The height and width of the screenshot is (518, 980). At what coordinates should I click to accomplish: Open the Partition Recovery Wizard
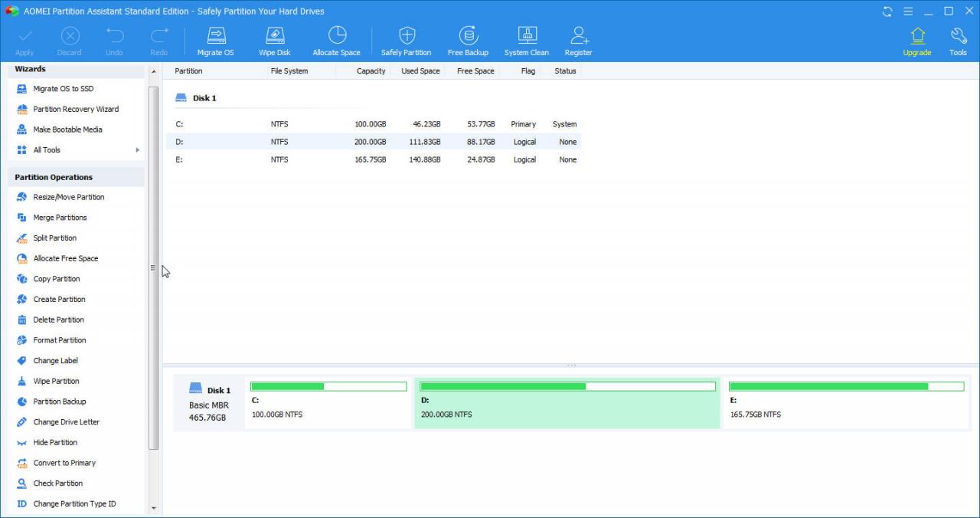tap(74, 109)
